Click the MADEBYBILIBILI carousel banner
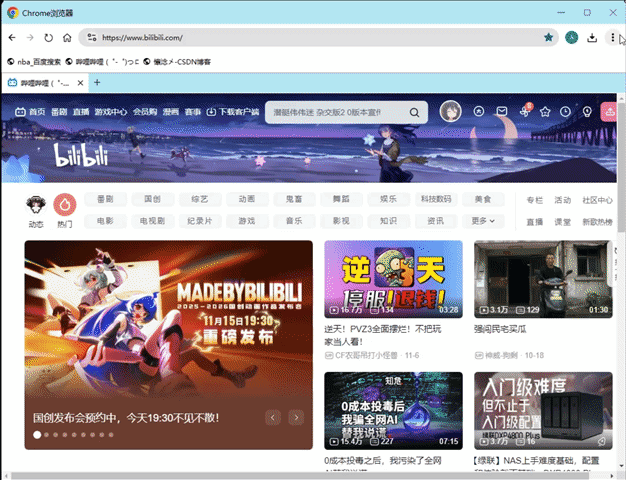Screen dimensions: 626x480 tap(168, 345)
